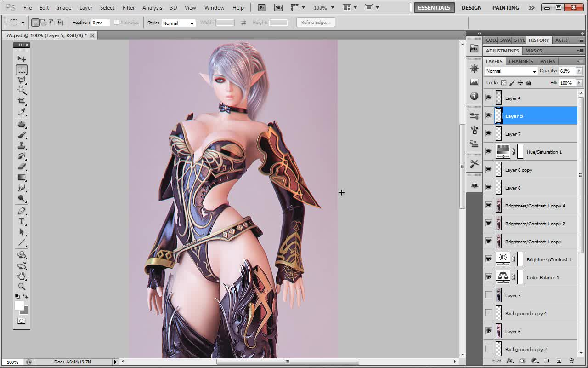The image size is (588, 368).
Task: Open the Analysis menu
Action: tap(152, 8)
